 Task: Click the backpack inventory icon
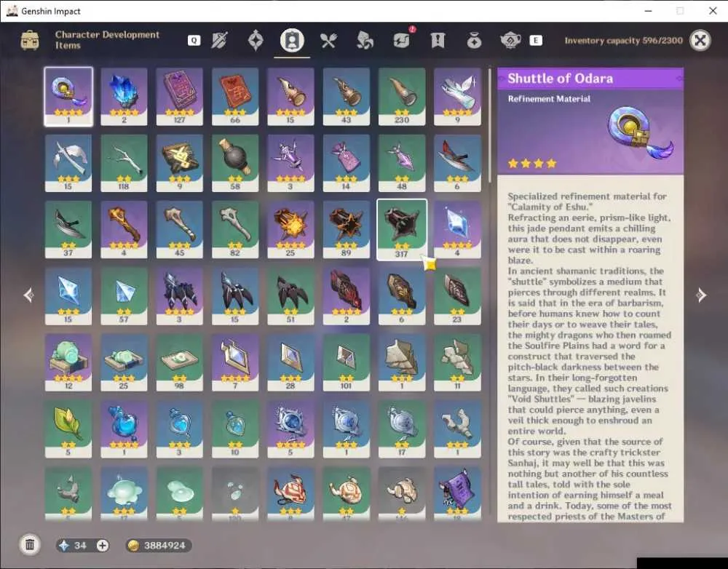point(30,40)
